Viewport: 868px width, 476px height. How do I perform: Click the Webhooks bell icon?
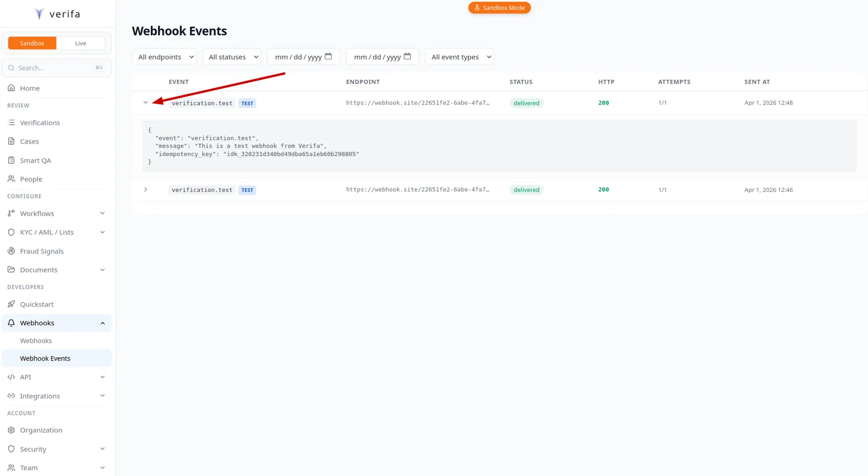[x=11, y=323]
